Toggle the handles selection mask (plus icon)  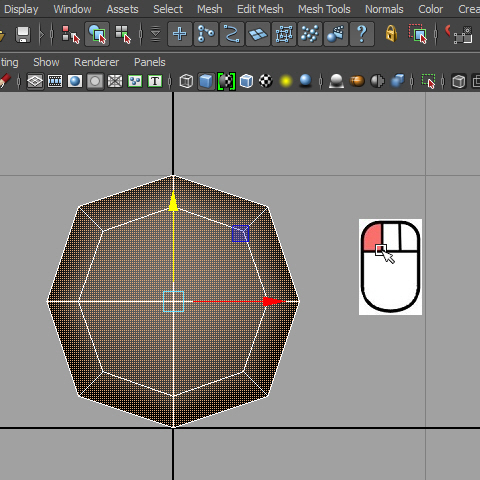click(x=180, y=34)
